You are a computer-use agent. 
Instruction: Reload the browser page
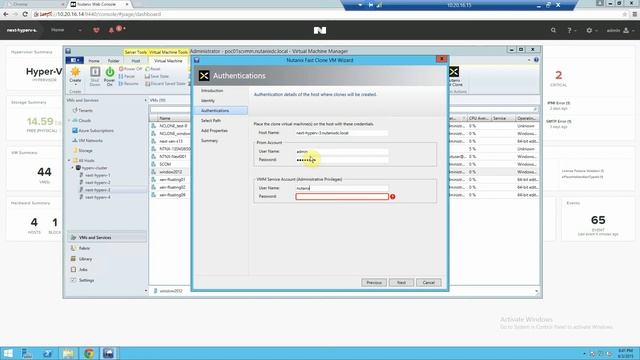pyautogui.click(x=25, y=14)
